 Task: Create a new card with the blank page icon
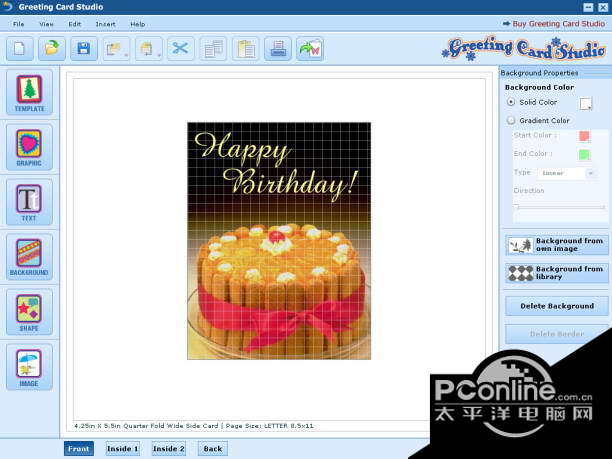tap(20, 49)
